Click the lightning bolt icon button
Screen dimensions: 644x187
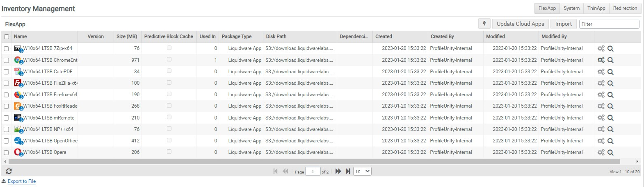(484, 24)
